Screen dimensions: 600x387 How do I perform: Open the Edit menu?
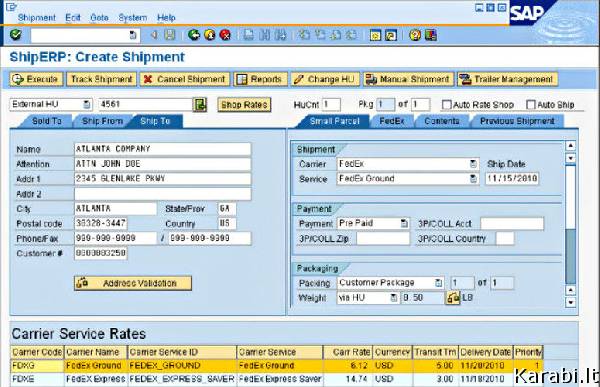[73, 18]
